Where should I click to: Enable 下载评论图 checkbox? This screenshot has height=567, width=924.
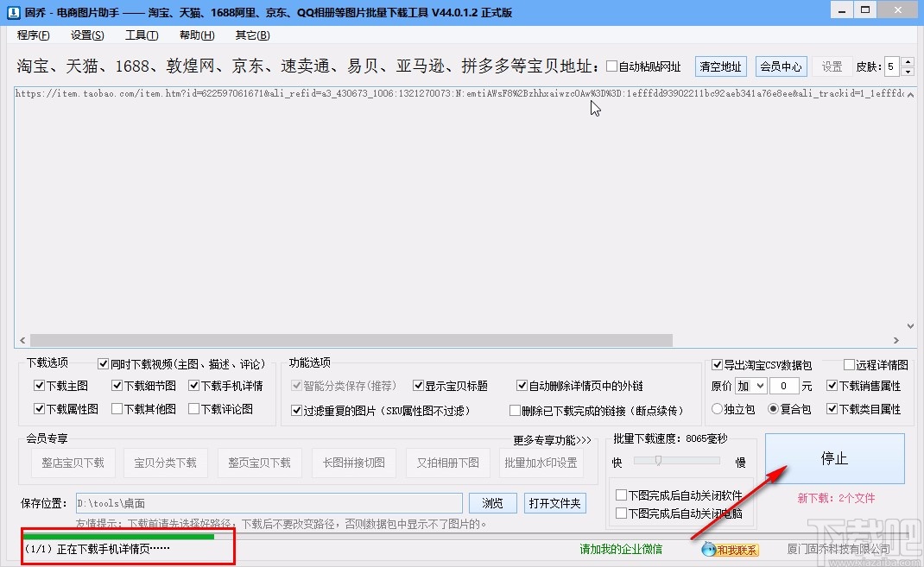pyautogui.click(x=194, y=408)
